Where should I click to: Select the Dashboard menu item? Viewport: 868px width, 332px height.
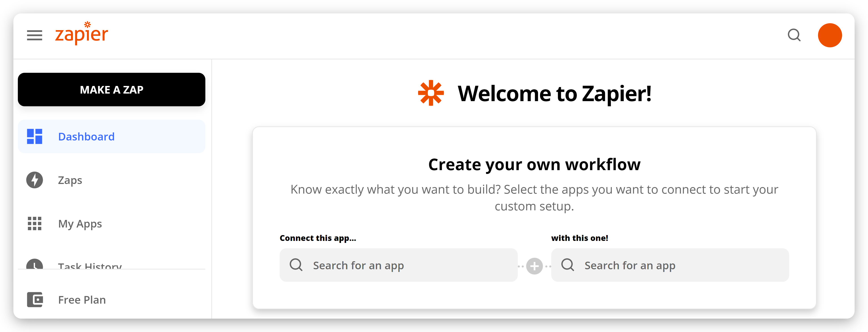111,136
